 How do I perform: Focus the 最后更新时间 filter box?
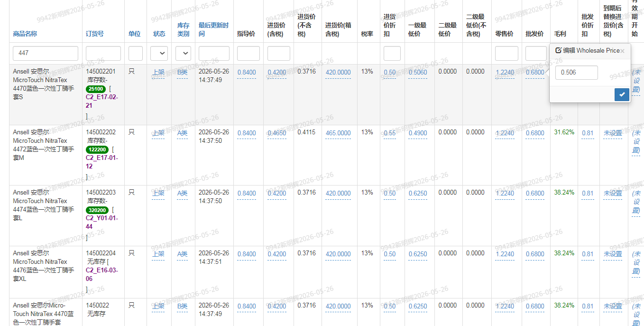[x=214, y=53]
